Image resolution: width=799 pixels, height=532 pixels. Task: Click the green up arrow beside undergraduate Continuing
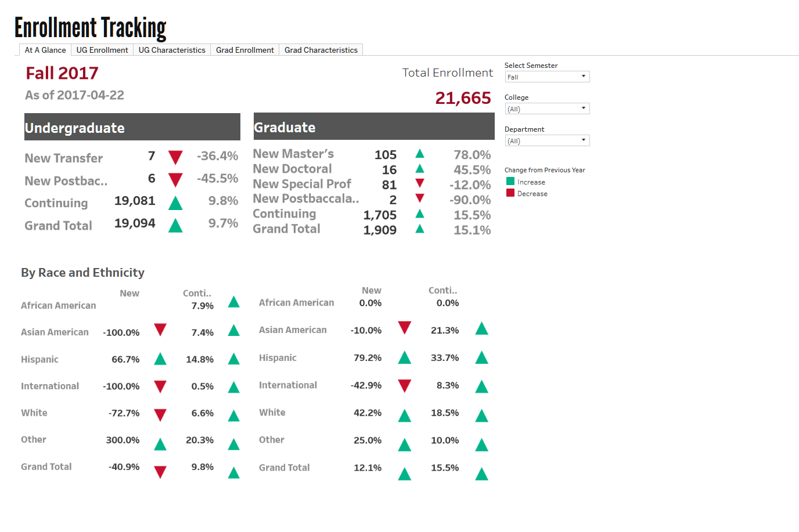(x=175, y=203)
